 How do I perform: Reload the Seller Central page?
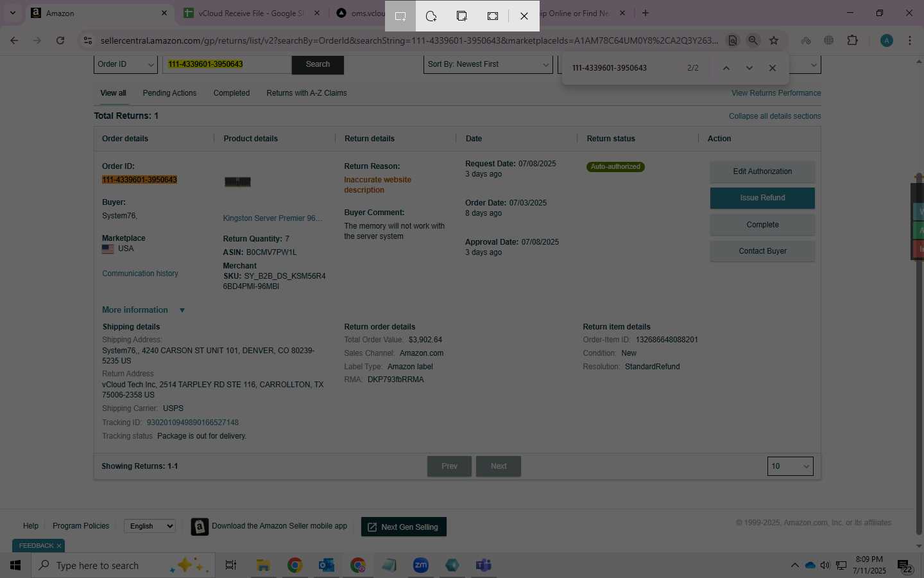click(x=60, y=40)
